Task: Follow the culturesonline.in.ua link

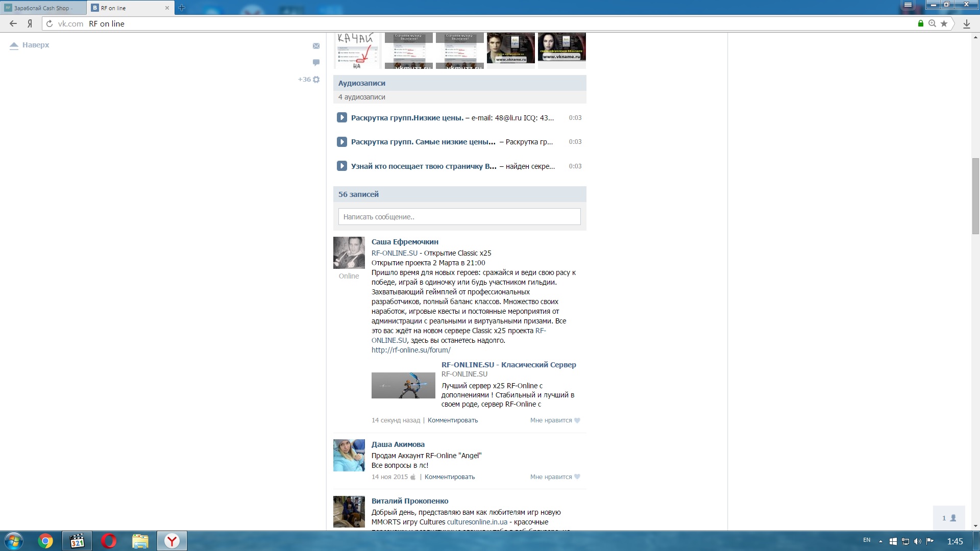Action: coord(477,522)
